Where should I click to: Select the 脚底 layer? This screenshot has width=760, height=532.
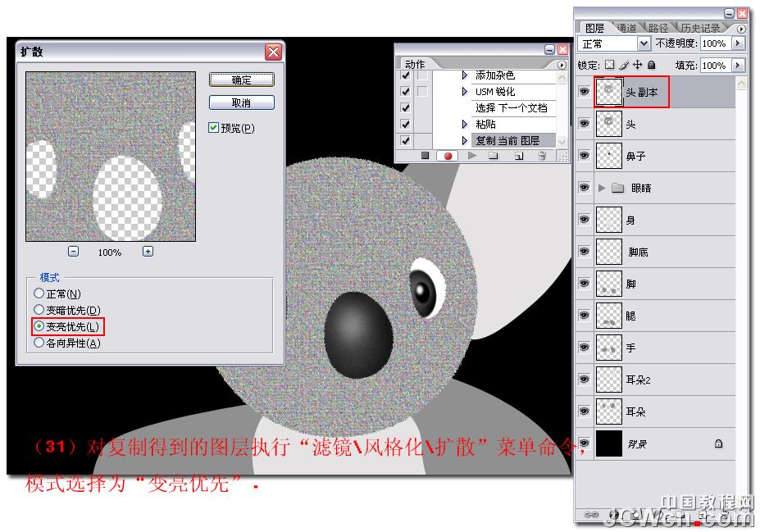pyautogui.click(x=655, y=252)
